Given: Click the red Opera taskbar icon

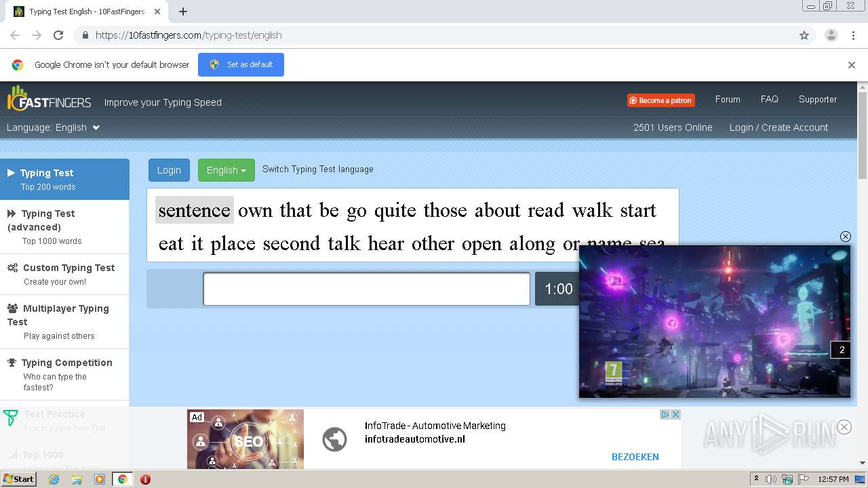Looking at the screenshot, I should 145,479.
